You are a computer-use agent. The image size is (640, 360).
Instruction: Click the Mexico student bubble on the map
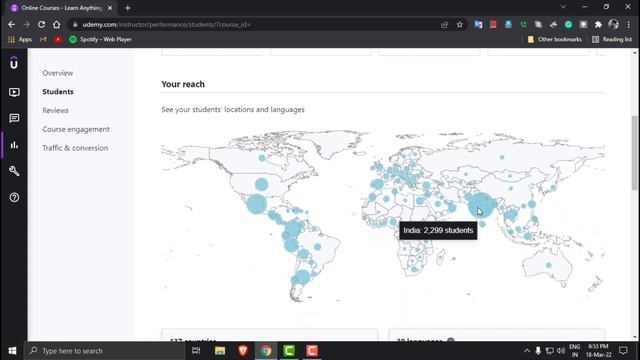click(x=257, y=204)
